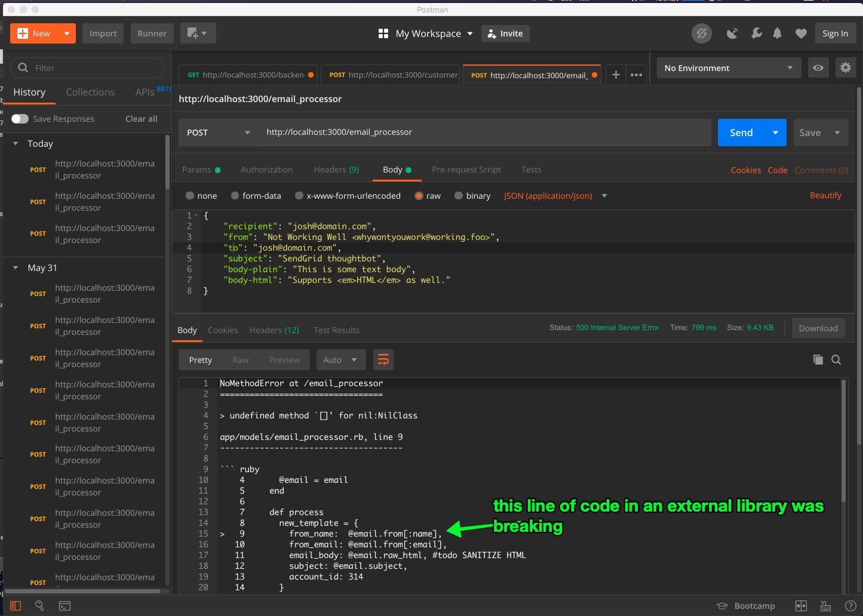Switch to the APIs sidebar tab
Screen dimensions: 863x616
[x=145, y=92]
